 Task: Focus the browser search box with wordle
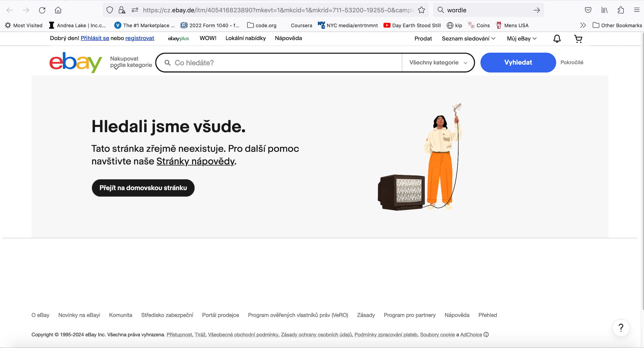pos(488,10)
